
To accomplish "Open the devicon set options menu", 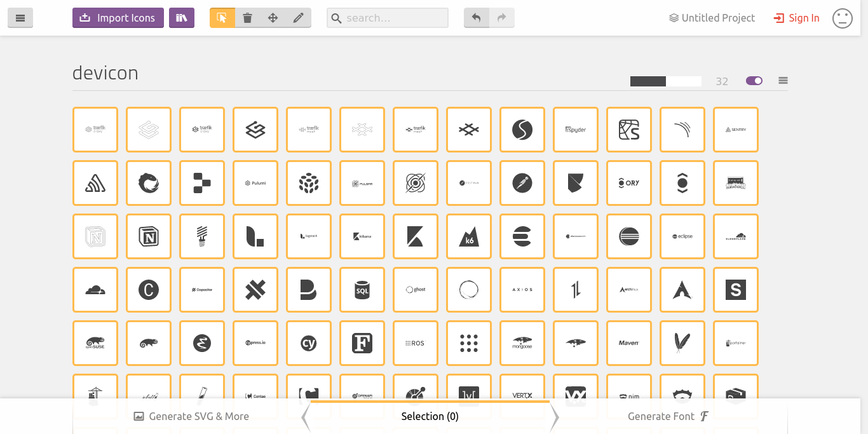I will pyautogui.click(x=783, y=81).
